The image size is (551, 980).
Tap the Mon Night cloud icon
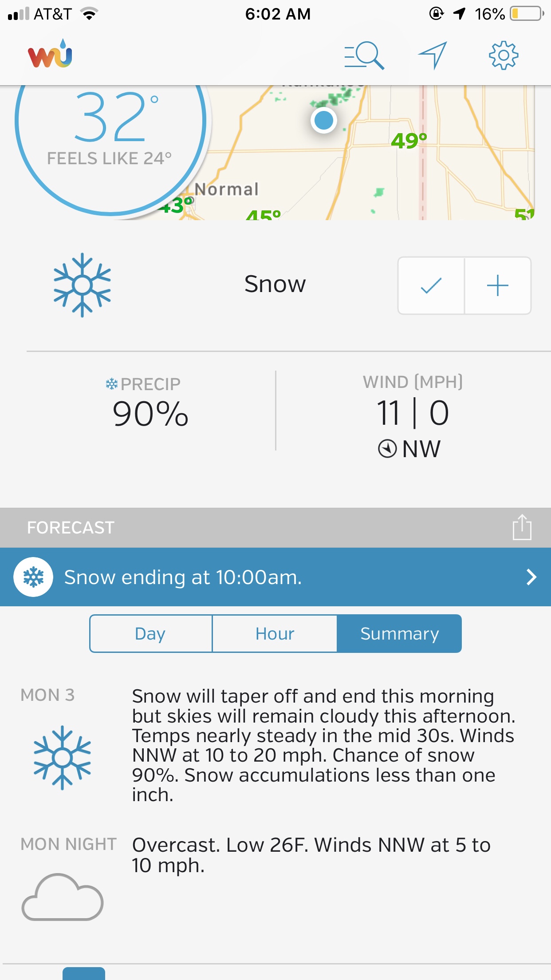click(x=63, y=897)
